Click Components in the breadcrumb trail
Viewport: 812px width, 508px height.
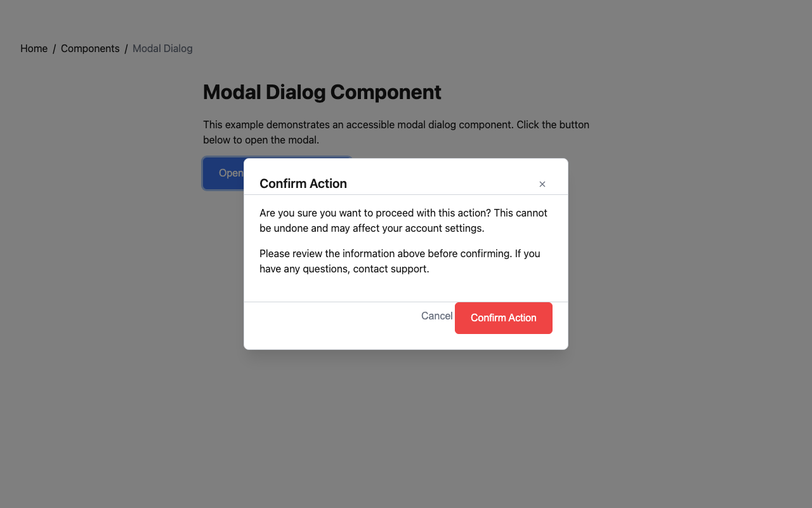(x=90, y=48)
